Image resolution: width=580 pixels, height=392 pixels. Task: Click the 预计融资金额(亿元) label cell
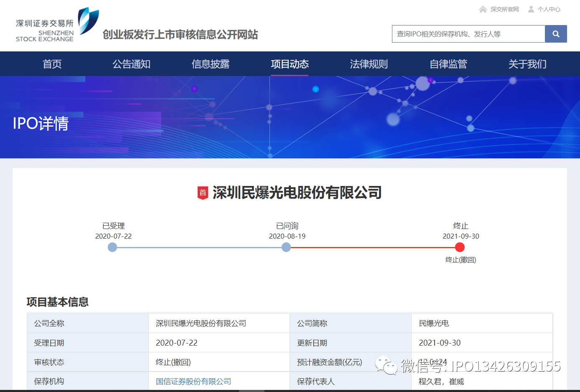tap(351, 362)
